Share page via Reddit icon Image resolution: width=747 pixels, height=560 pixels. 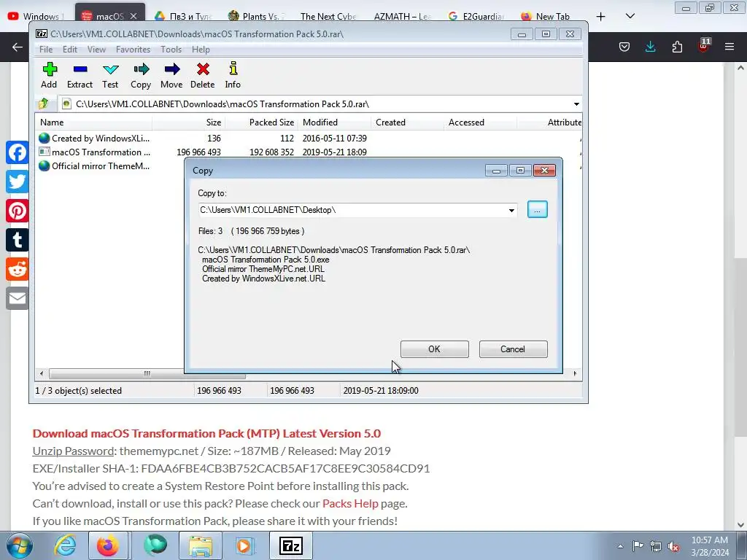18,269
